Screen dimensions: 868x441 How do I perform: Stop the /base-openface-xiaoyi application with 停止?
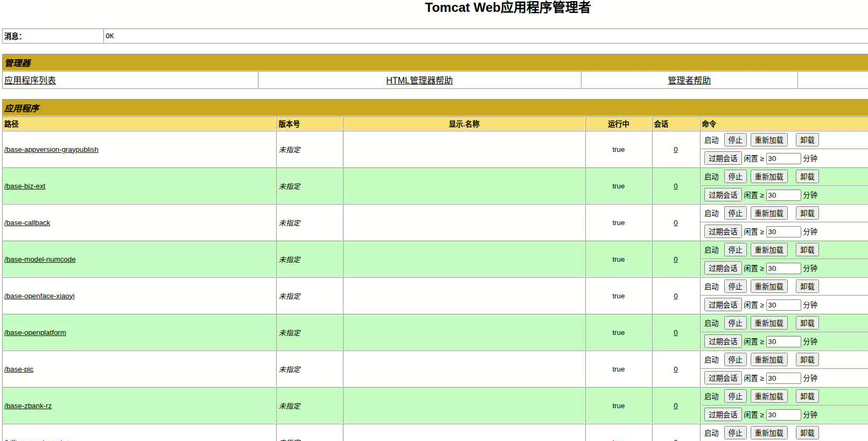736,286
